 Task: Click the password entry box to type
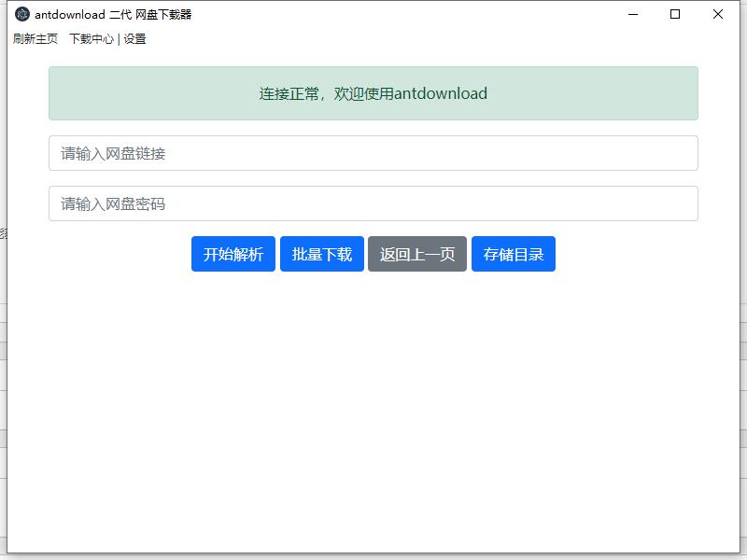coord(373,203)
